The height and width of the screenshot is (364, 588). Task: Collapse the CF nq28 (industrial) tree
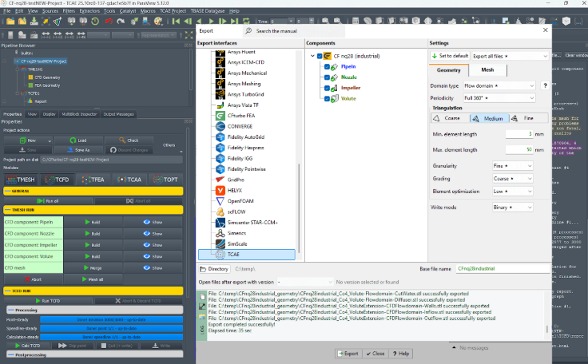click(312, 56)
